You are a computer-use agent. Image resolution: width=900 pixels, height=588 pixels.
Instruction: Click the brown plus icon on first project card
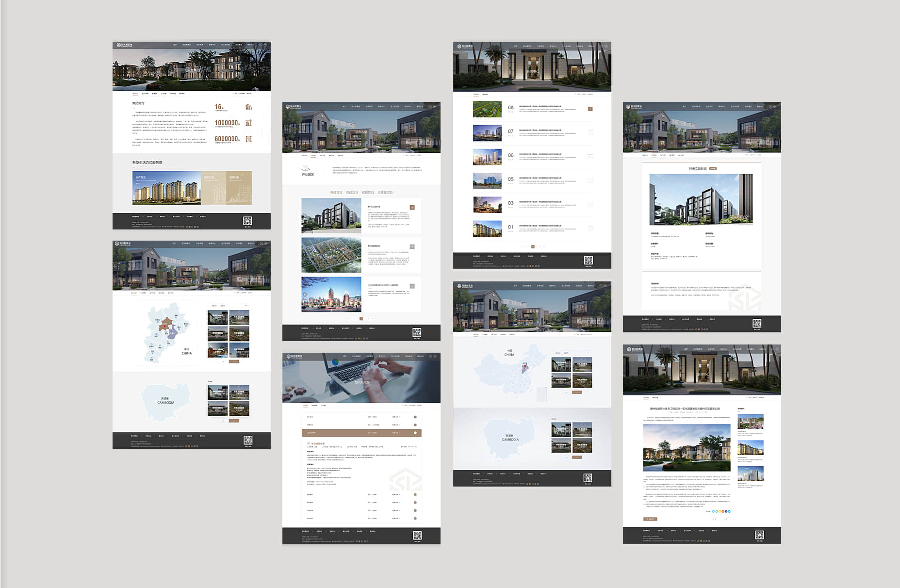click(412, 207)
